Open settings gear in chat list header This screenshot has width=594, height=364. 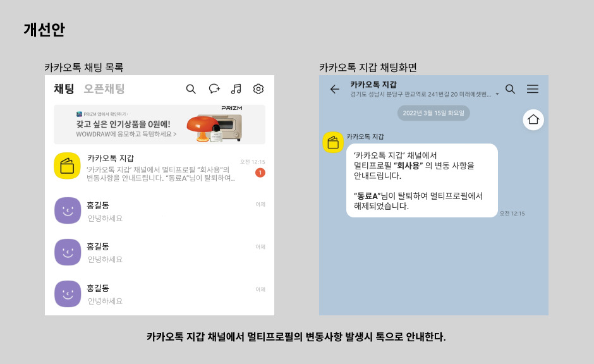[258, 89]
